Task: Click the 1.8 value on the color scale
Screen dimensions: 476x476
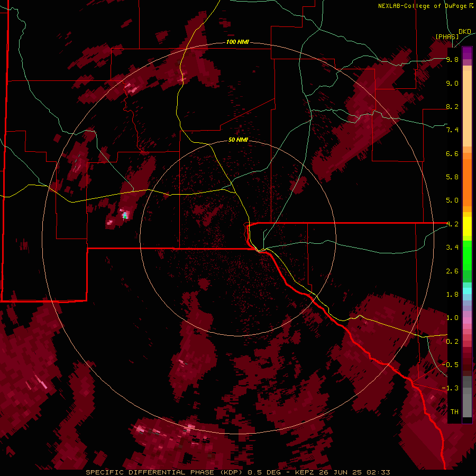Action: click(452, 295)
